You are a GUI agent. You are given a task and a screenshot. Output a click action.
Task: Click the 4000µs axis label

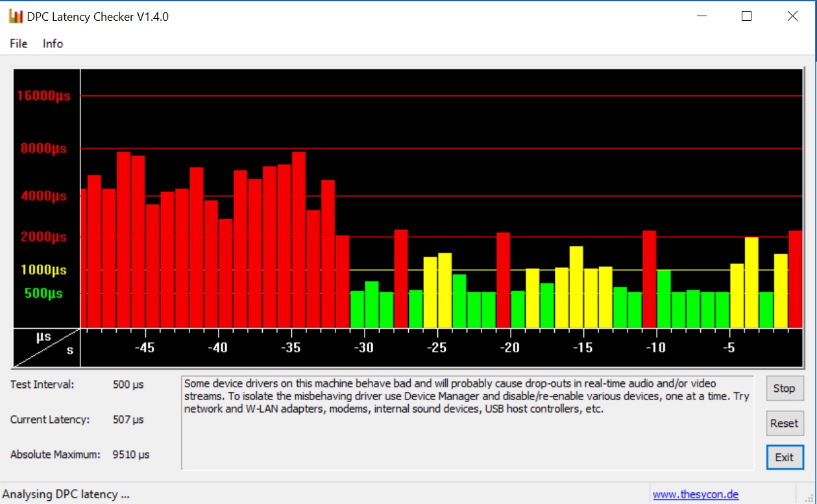[43, 196]
